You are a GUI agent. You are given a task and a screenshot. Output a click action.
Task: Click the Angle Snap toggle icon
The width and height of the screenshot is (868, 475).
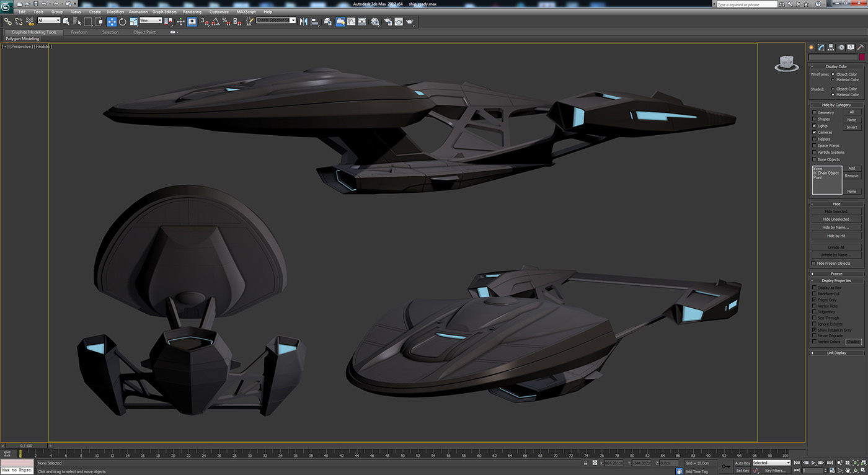(216, 21)
